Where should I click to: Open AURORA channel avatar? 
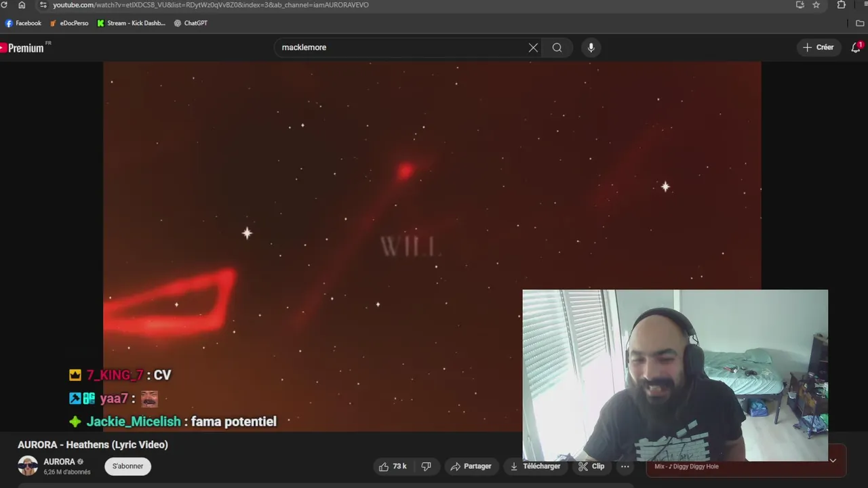point(28,466)
